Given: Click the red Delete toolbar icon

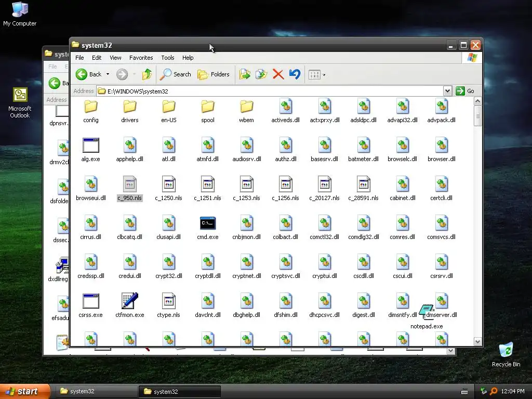Looking at the screenshot, I should (278, 74).
